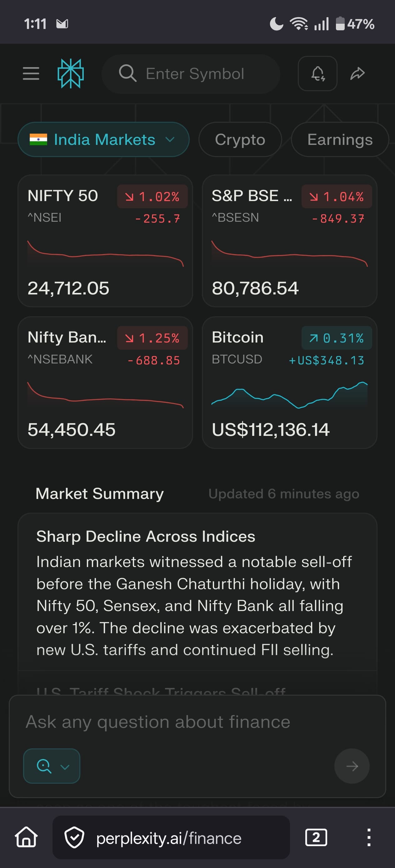Switch to the Earnings tab
The height and width of the screenshot is (868, 395).
pos(340,140)
